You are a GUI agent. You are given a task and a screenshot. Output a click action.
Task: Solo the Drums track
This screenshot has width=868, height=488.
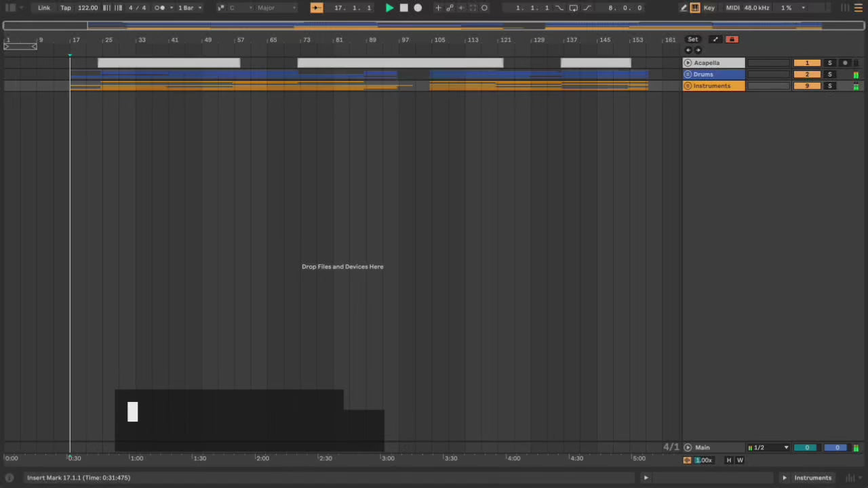click(x=829, y=75)
